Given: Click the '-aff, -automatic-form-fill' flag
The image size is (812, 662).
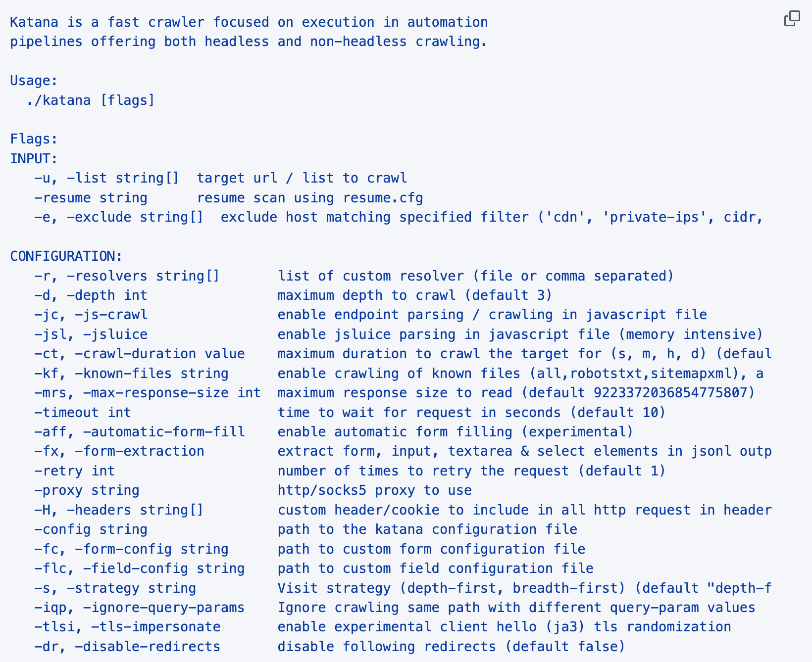Looking at the screenshot, I should [139, 432].
